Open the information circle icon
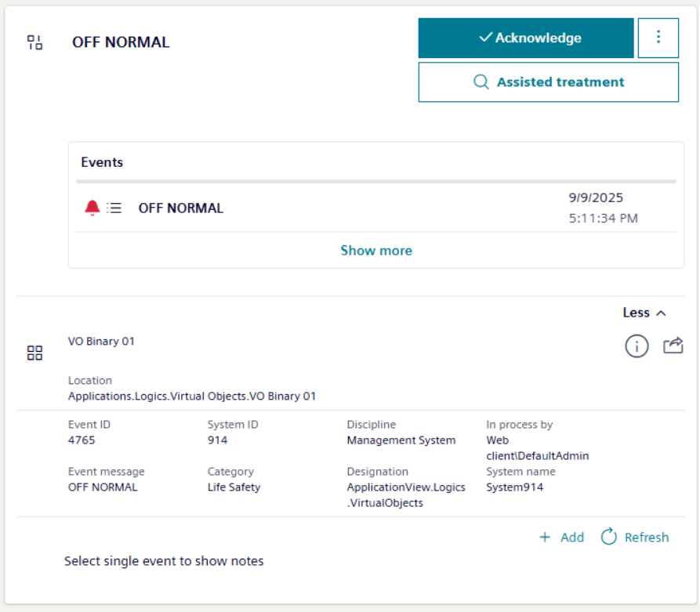The height and width of the screenshot is (612, 700). 637,346
